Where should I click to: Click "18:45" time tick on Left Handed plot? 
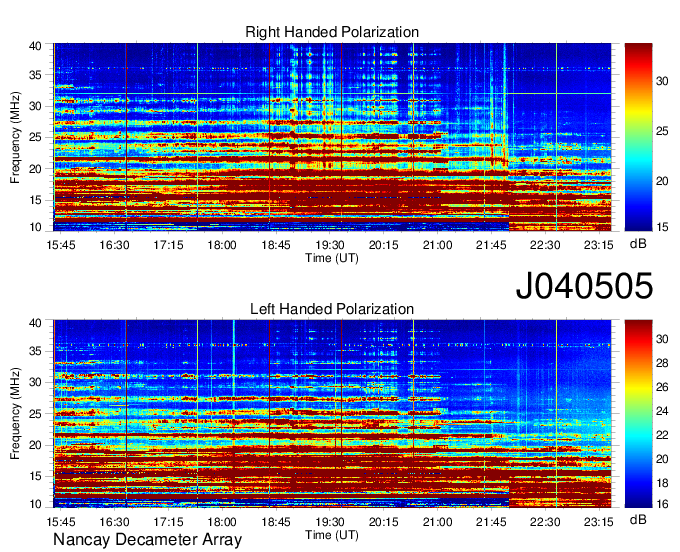pos(276,522)
